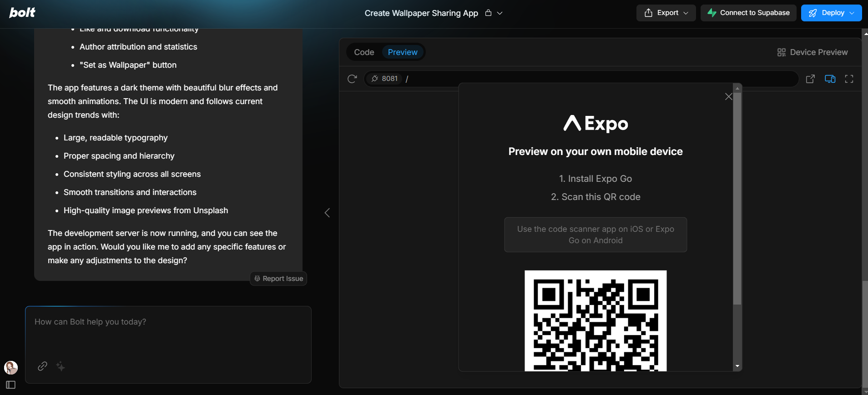
Task: Click "Use the code scanner app" info box
Action: coord(595,235)
